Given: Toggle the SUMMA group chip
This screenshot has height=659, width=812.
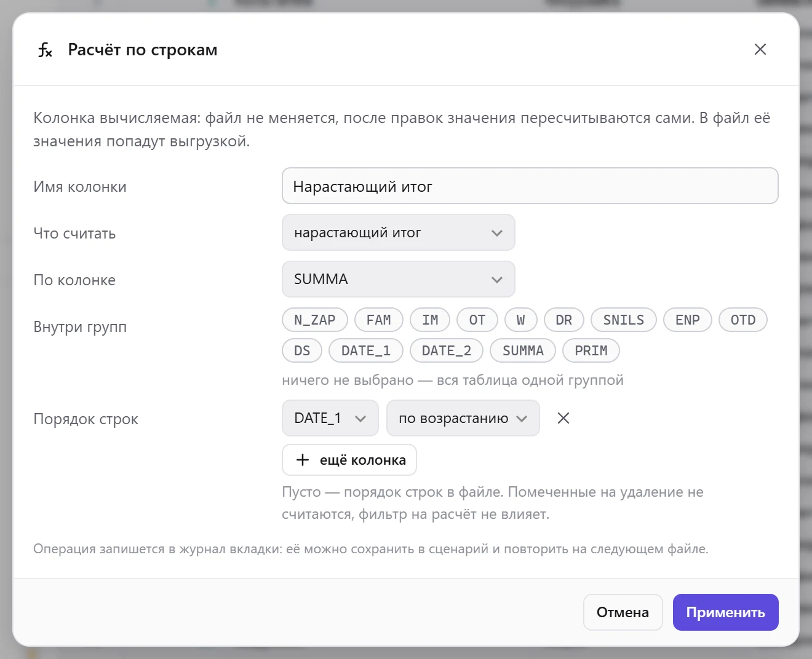Looking at the screenshot, I should [x=523, y=350].
